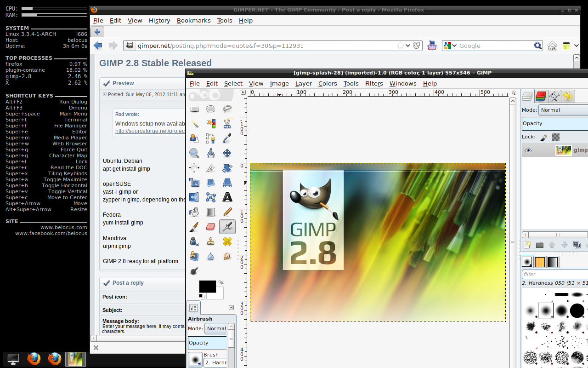
Task: Select the Clone stamp tool
Action: [x=210, y=241]
